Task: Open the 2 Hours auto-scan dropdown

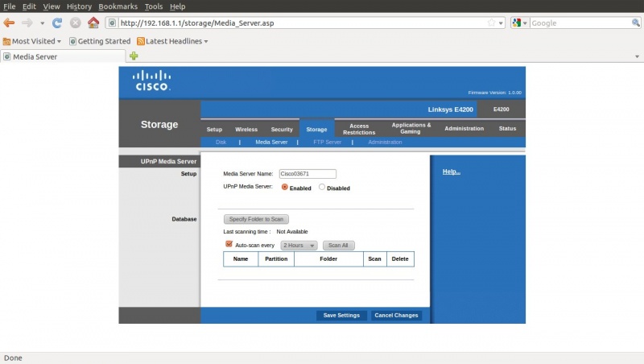Action: click(x=299, y=246)
